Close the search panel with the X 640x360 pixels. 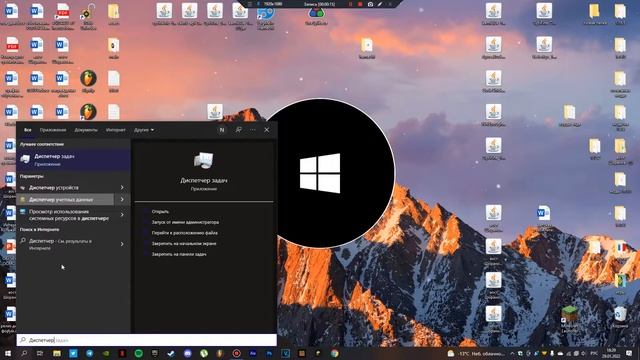point(267,130)
